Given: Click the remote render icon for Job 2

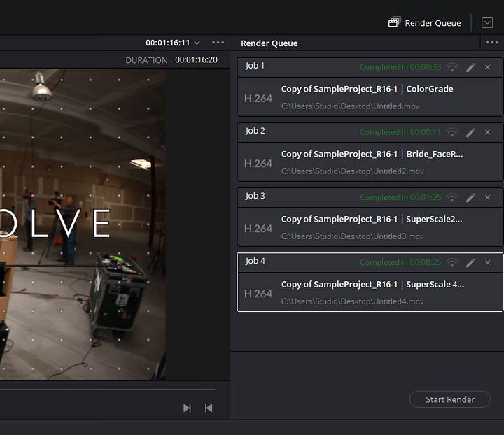Looking at the screenshot, I should point(452,132).
